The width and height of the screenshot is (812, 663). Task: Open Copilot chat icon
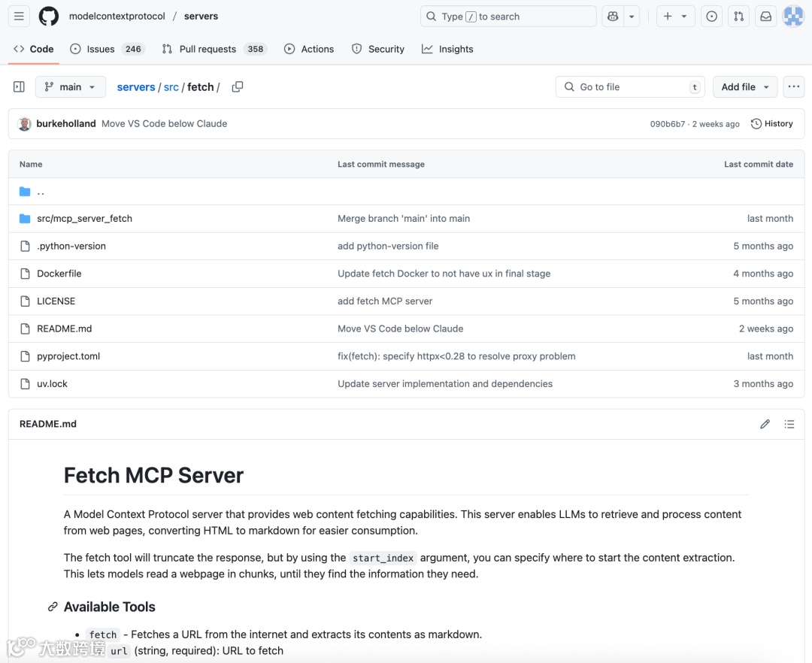pos(613,17)
